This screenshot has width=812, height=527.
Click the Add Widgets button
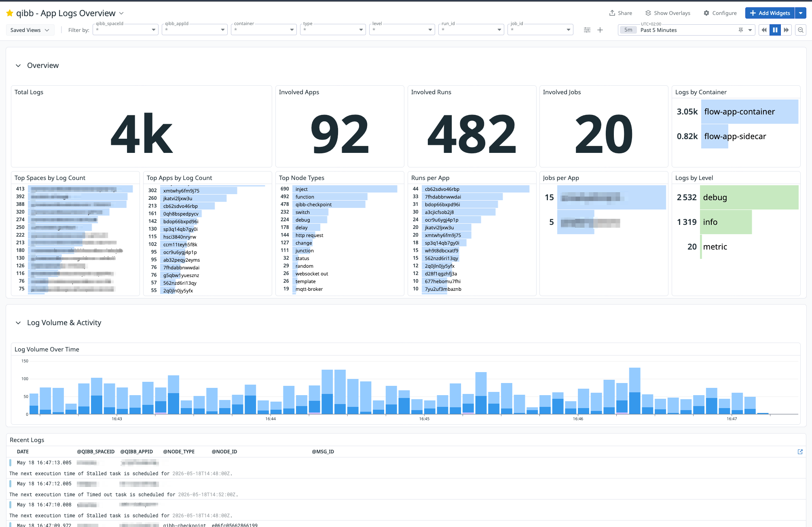coord(770,13)
